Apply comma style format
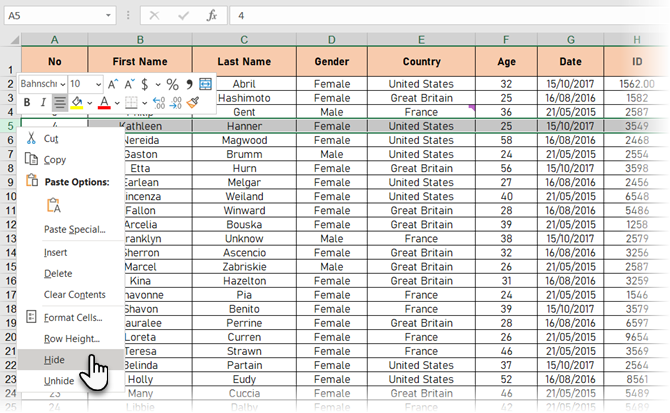The height and width of the screenshot is (413, 670). click(x=189, y=84)
